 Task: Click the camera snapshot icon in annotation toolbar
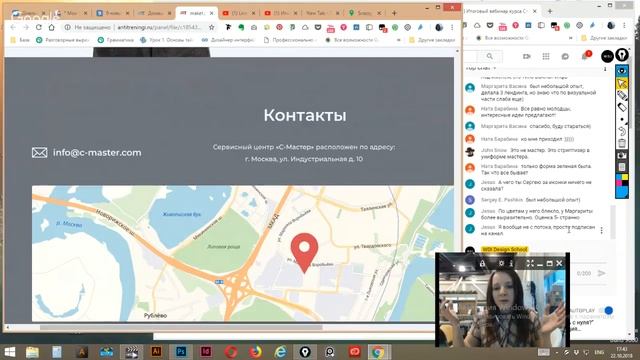(622, 155)
